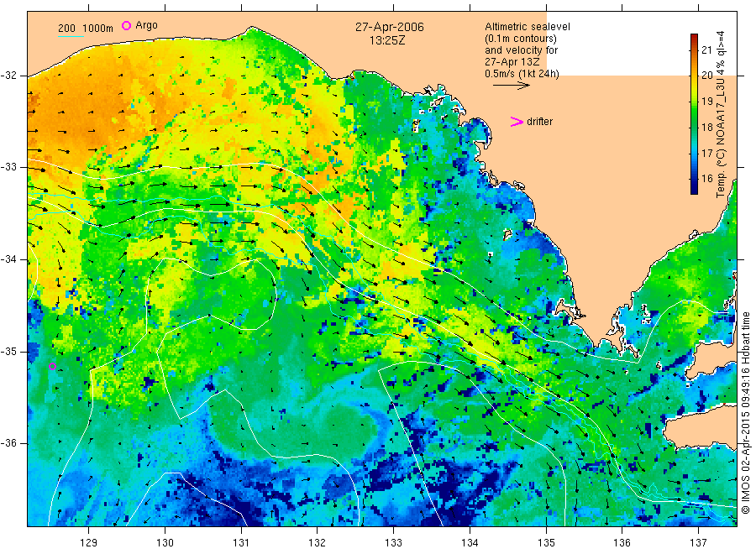
Task: Click the '0.5m/s (1kt 24h)' label
Action: point(522,74)
